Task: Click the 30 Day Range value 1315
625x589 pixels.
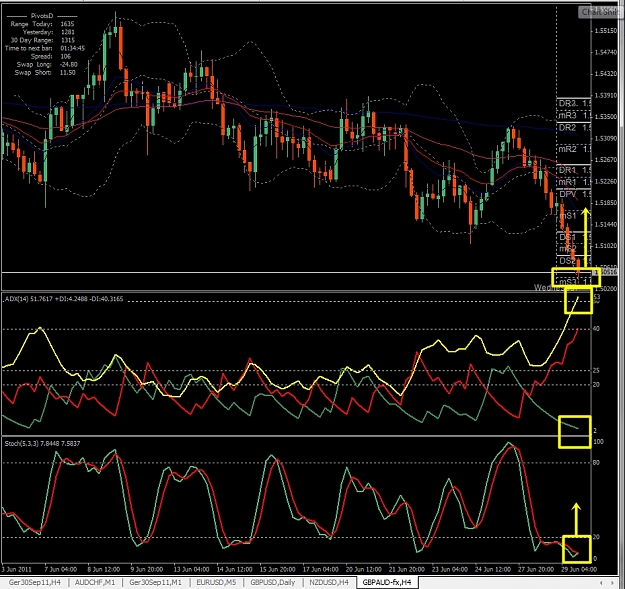Action: [68, 40]
